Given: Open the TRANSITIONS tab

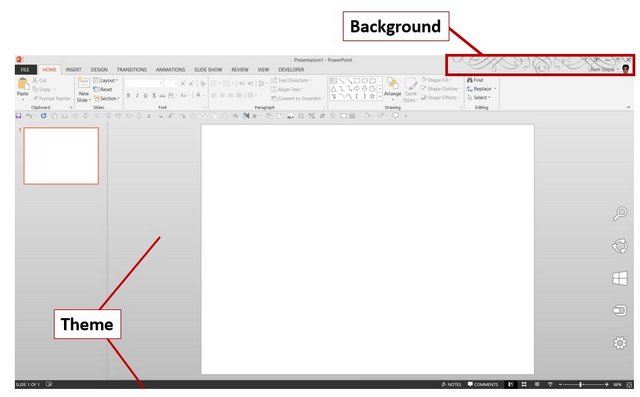Looking at the screenshot, I should point(131,70).
